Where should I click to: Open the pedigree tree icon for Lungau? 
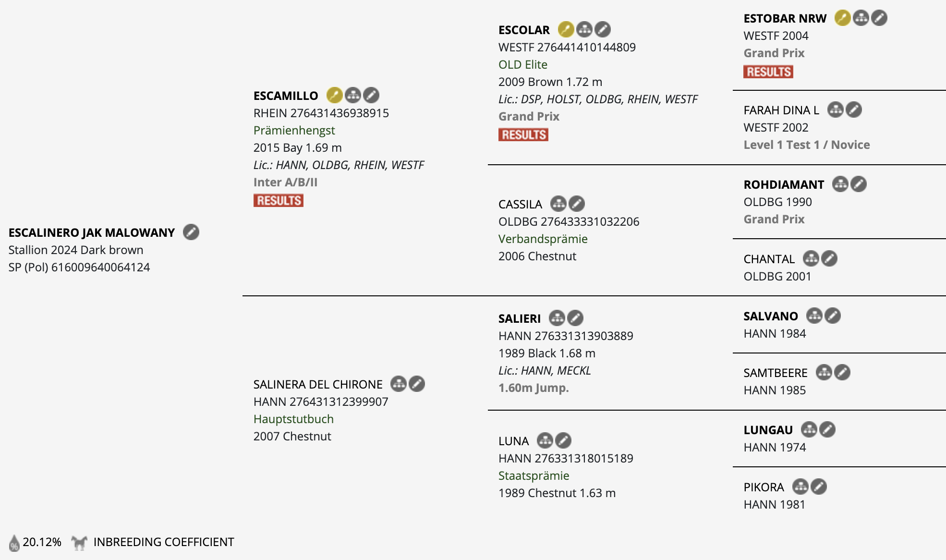coord(809,430)
